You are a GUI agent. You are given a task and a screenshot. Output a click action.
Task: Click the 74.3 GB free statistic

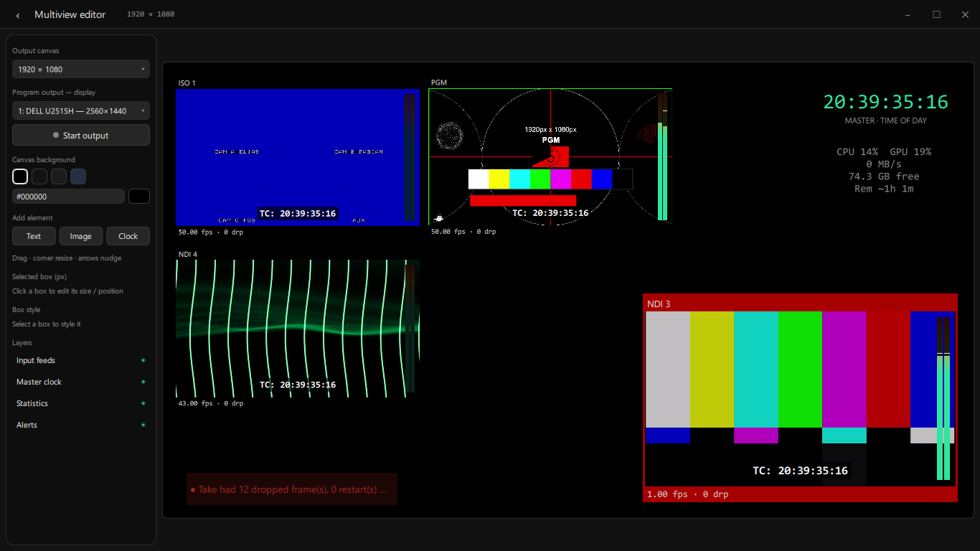[x=884, y=176]
